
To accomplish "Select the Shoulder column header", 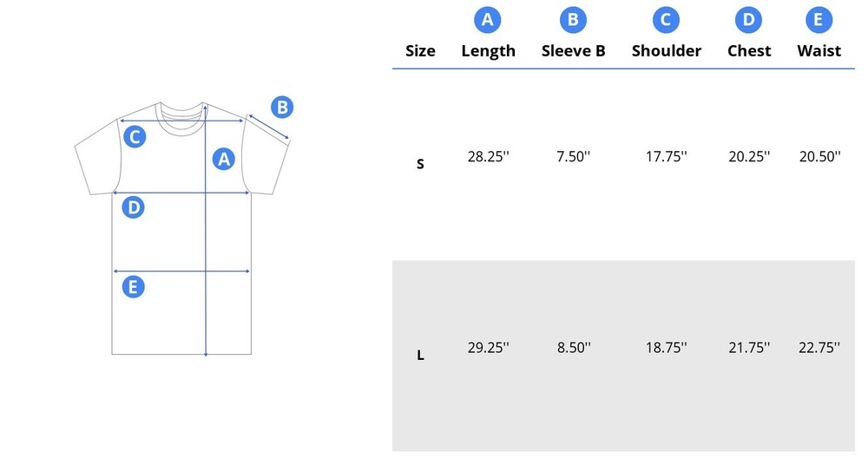I will click(x=666, y=51).
